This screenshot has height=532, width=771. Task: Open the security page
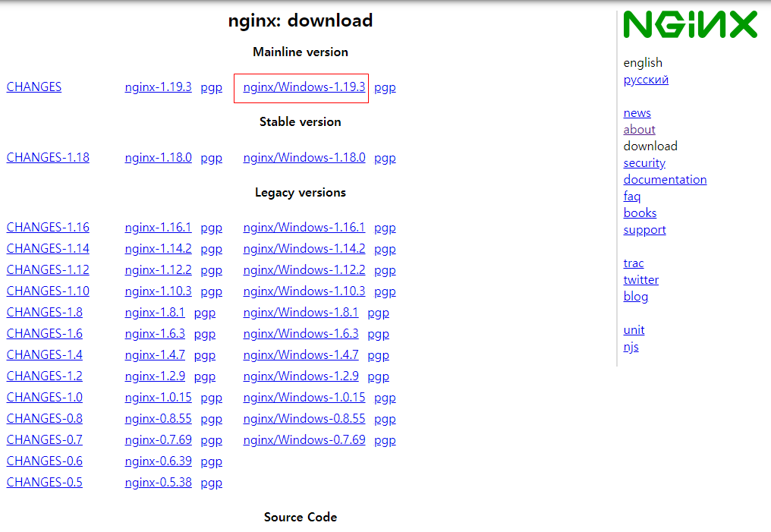coord(644,163)
